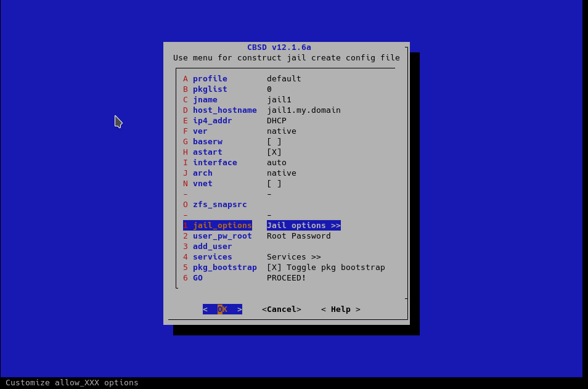Click the 'native' value of arch
Screen dimensions: 588x389
(281, 173)
